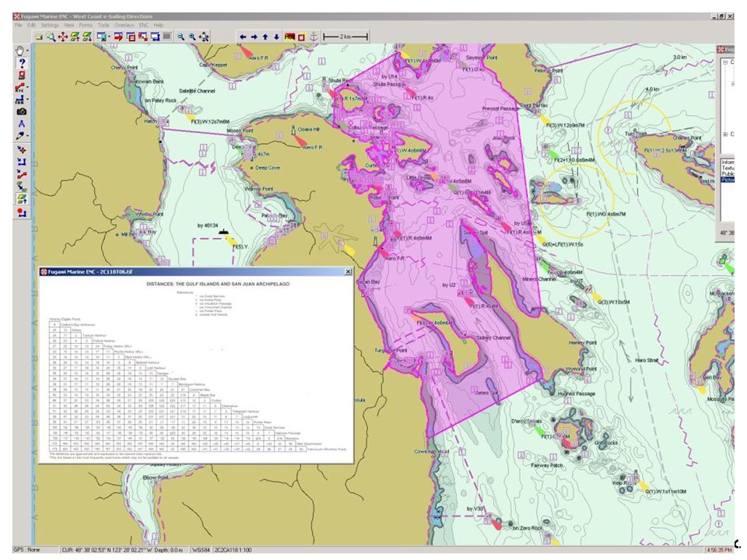Open the Settings menu
Screen dimensions: 747x560
tap(50, 25)
